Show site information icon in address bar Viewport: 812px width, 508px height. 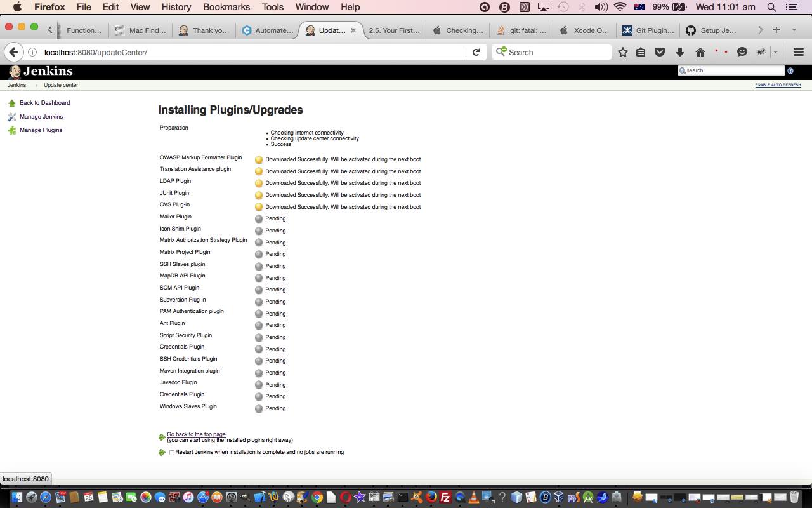pos(32,52)
